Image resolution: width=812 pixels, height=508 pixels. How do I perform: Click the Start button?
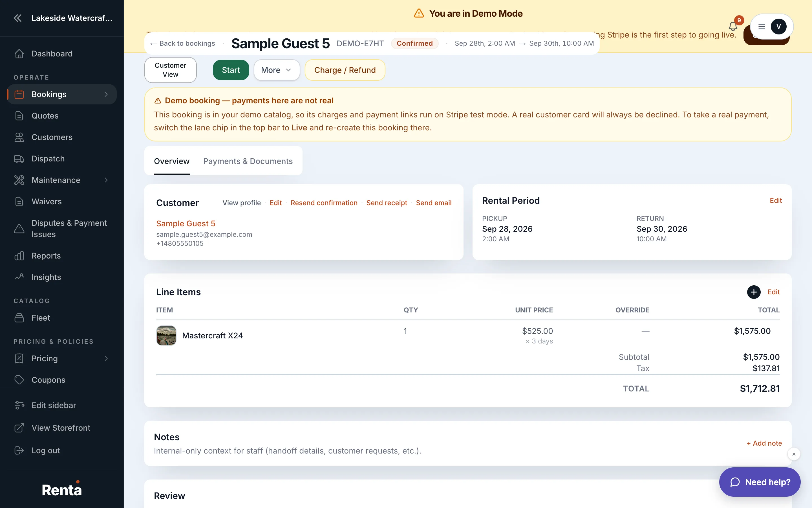tap(231, 70)
